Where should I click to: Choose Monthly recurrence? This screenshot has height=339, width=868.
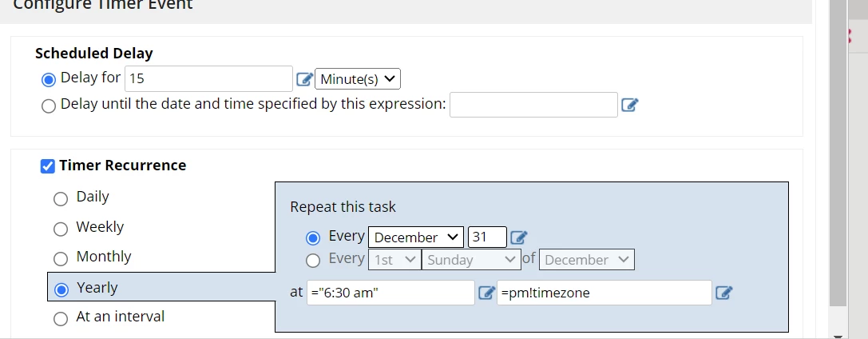pyautogui.click(x=61, y=259)
